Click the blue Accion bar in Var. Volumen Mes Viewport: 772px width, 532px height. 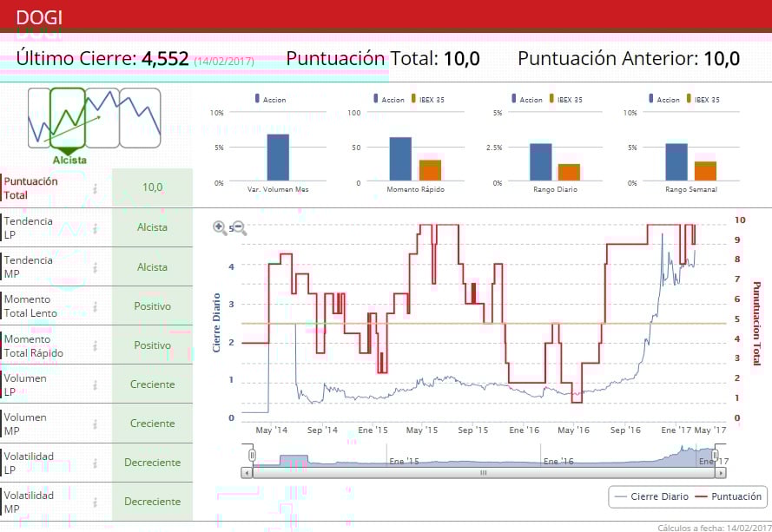(x=278, y=157)
